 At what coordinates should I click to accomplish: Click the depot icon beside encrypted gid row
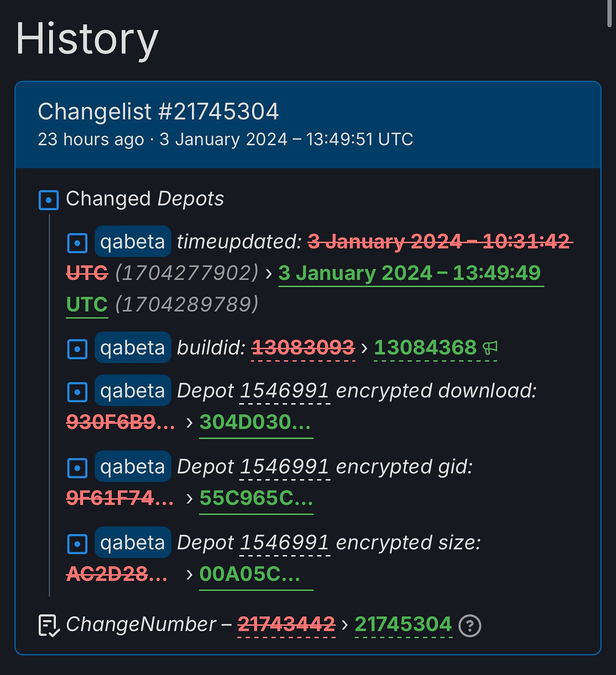coord(77,468)
